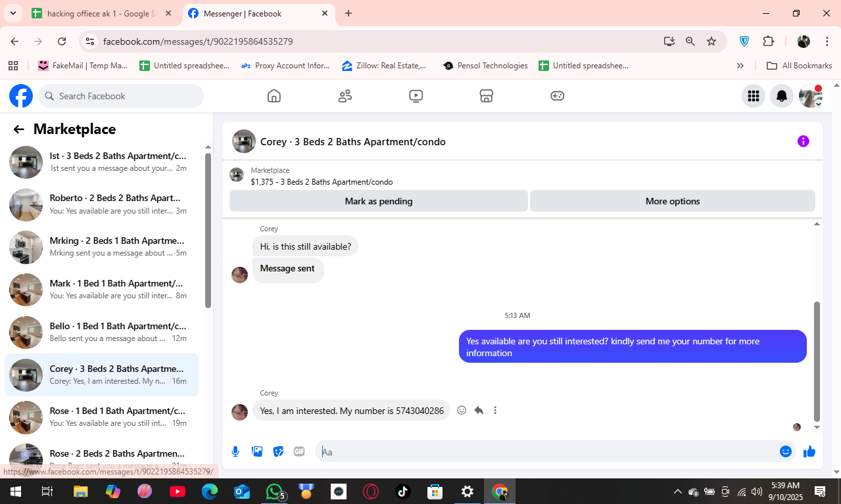Click the browser back arrow

click(14, 41)
